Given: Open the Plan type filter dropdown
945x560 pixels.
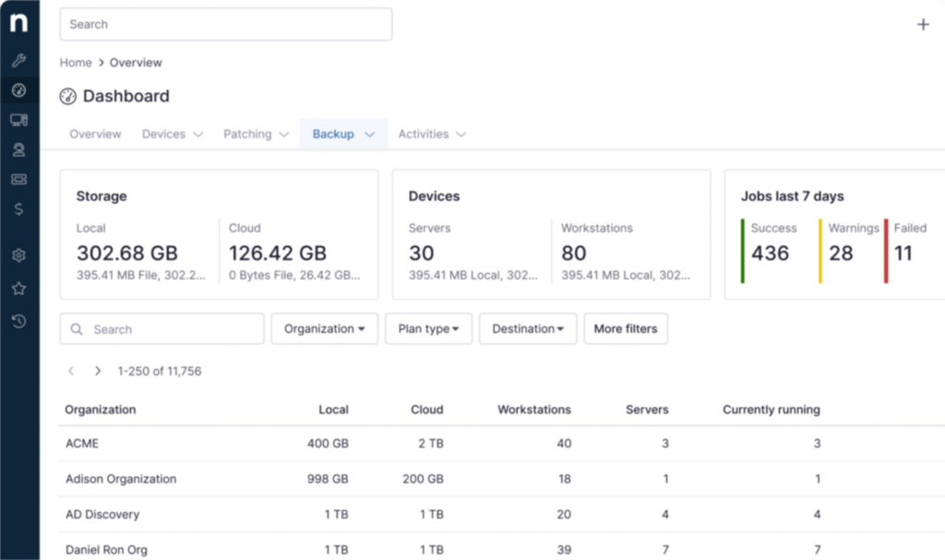Looking at the screenshot, I should click(x=429, y=329).
